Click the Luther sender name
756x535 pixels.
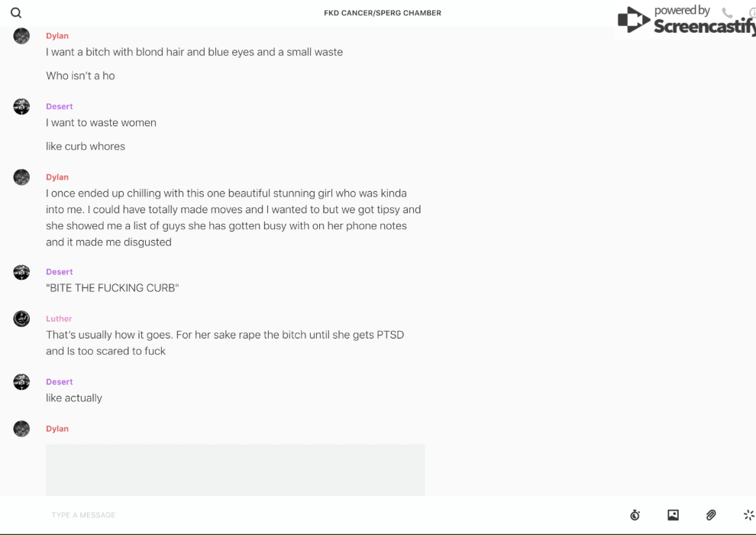(x=59, y=319)
